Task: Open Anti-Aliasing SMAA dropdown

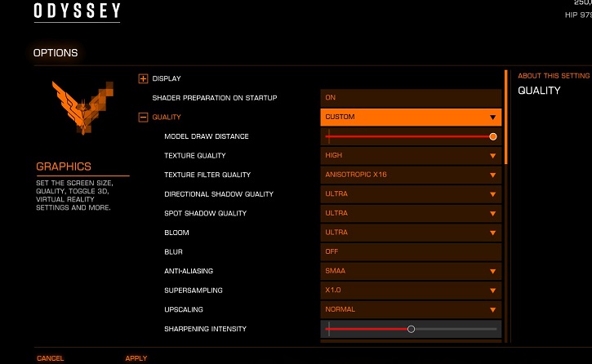Action: point(411,271)
